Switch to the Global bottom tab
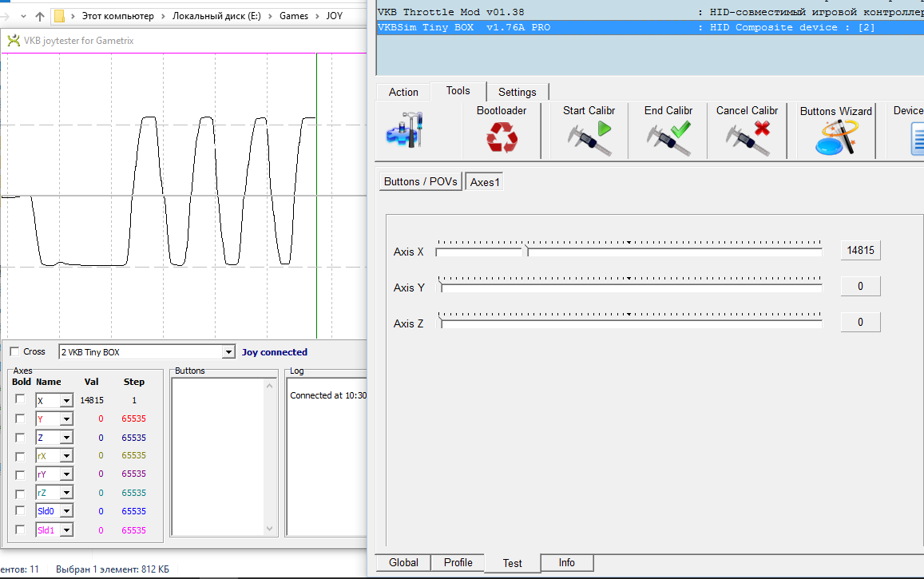Screen dimensions: 924x579 coord(403,562)
